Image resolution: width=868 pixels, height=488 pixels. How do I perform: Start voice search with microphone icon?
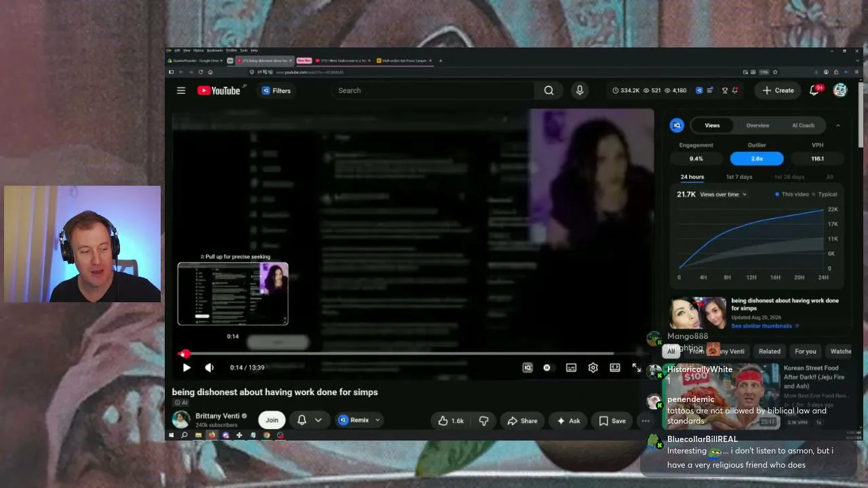580,90
